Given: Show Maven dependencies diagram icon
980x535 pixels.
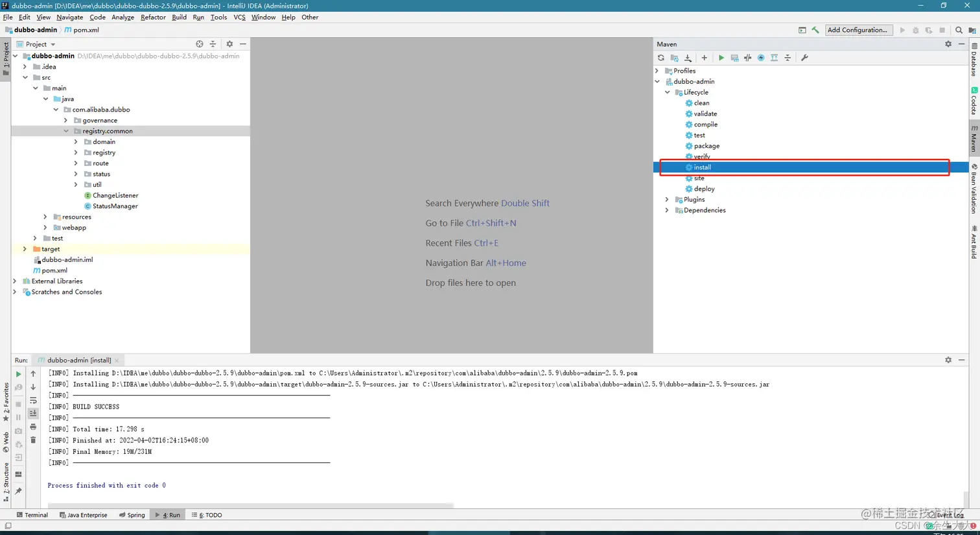Looking at the screenshot, I should (x=775, y=58).
